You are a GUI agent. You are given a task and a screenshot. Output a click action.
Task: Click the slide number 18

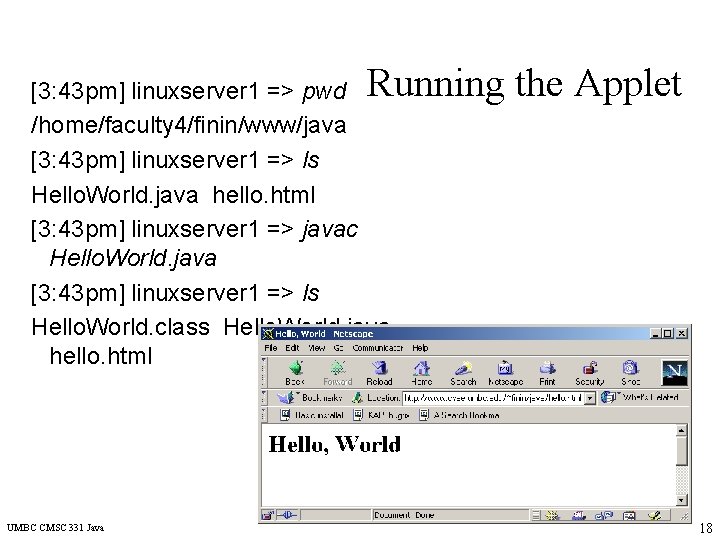pyautogui.click(x=706, y=528)
